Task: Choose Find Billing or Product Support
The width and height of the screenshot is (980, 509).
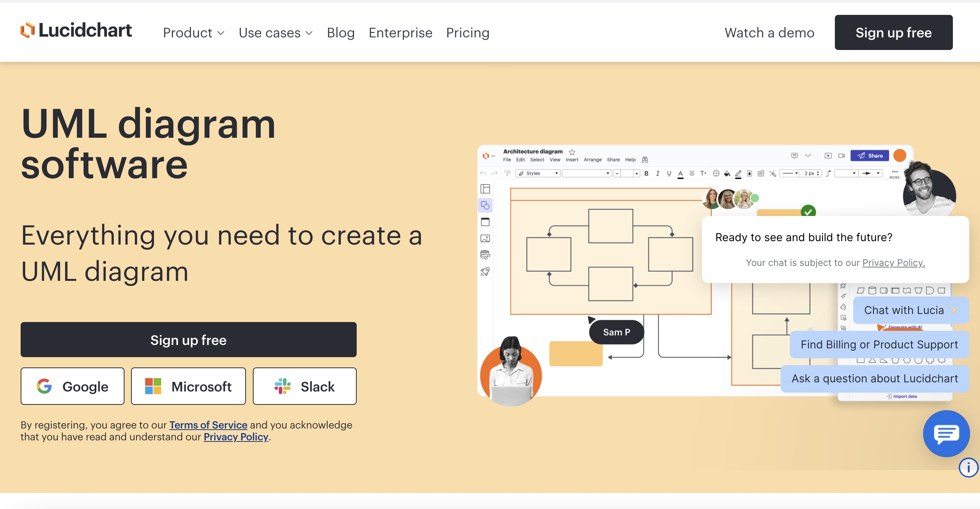Action: [879, 345]
